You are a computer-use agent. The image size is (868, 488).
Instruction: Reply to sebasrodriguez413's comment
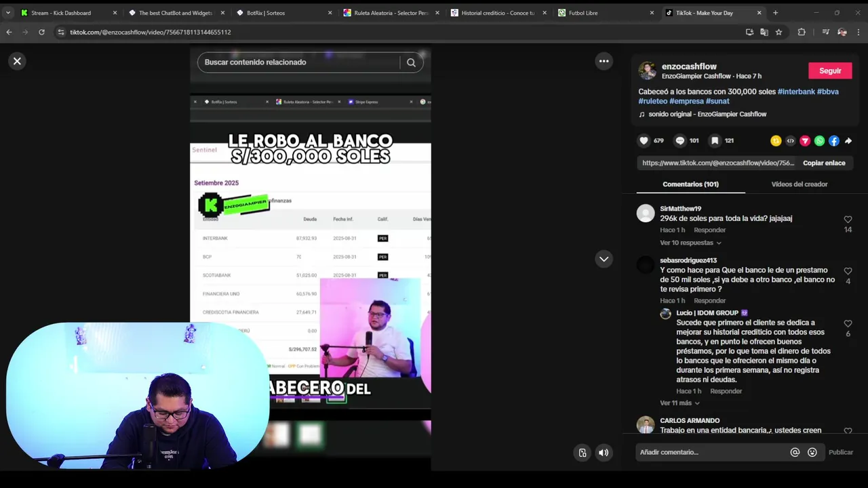[x=709, y=300]
